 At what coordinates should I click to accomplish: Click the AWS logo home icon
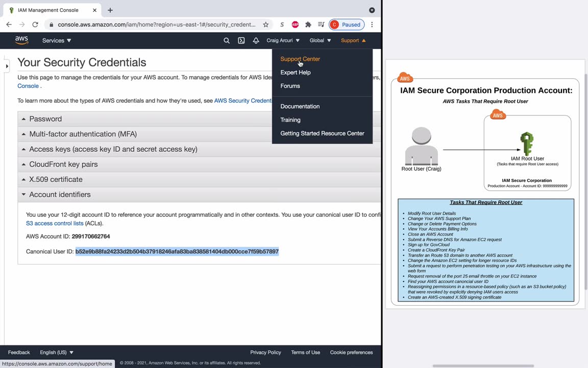coord(21,40)
